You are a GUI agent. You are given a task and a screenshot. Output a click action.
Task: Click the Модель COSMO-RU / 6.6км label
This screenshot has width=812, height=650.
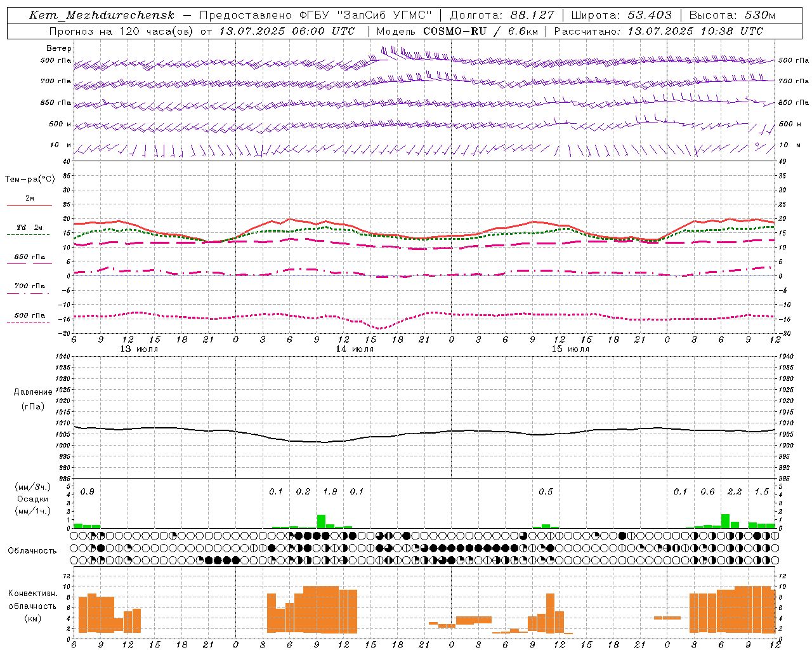[x=457, y=31]
